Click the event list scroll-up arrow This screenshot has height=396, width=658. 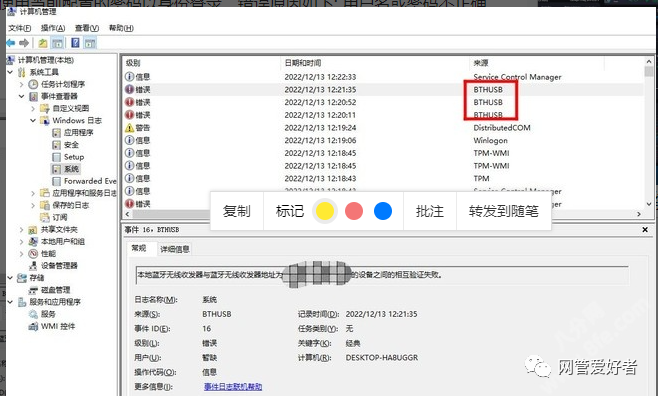(649, 61)
